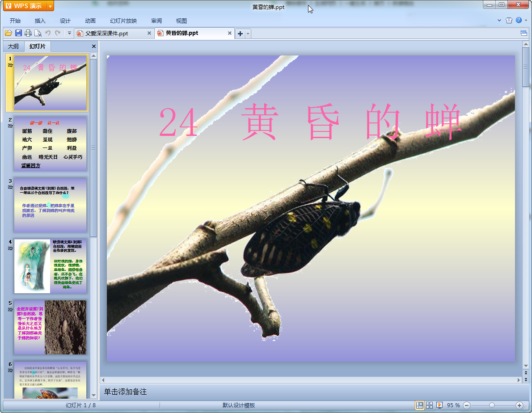Save the presentation with the floppy icon
This screenshot has width=532, height=413.
point(18,33)
